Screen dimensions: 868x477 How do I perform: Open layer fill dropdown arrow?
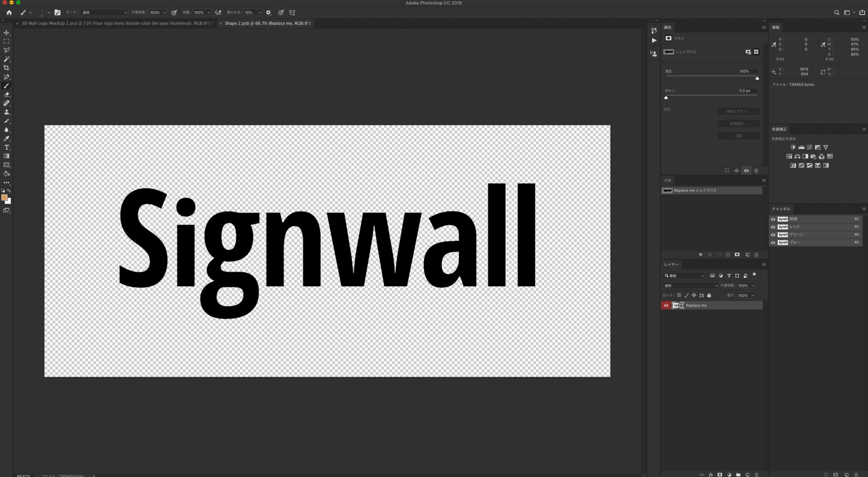(x=753, y=295)
